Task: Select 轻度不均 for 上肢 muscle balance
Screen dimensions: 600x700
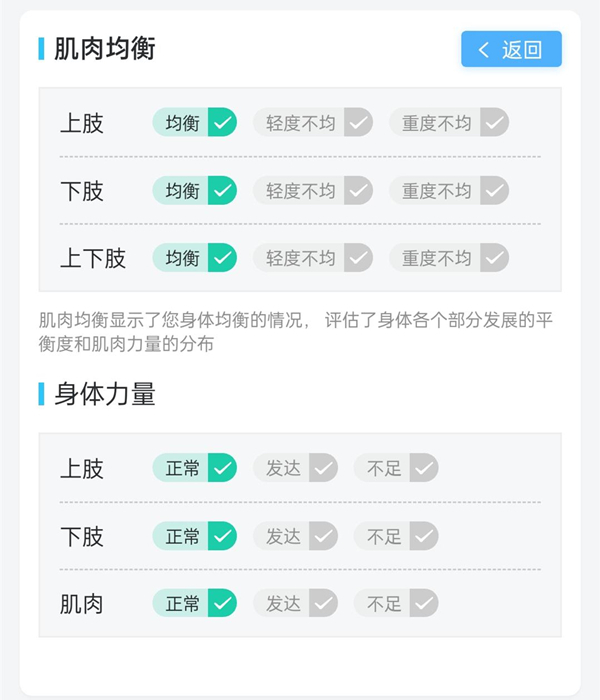Action: coord(313,122)
